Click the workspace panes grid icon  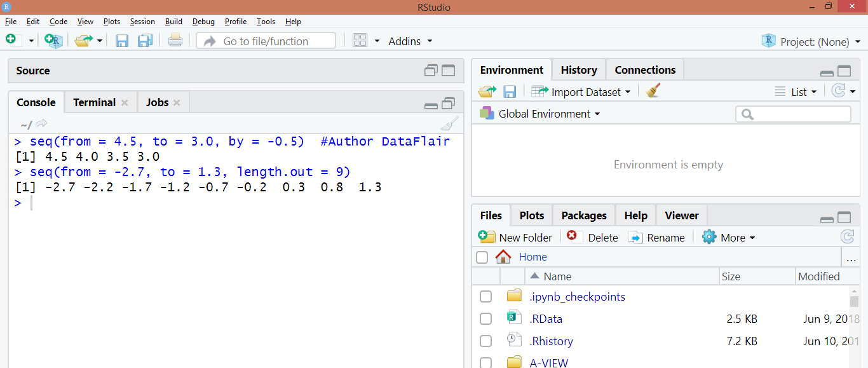click(x=360, y=41)
